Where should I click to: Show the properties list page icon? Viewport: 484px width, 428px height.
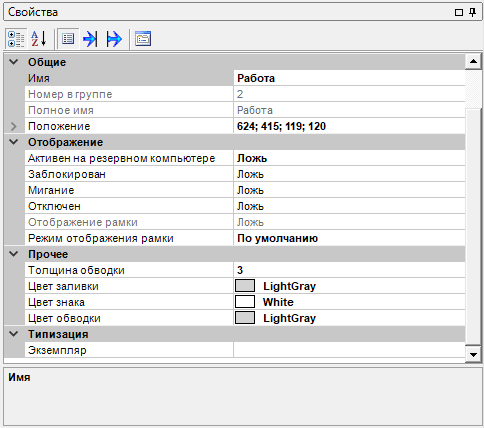pos(68,39)
